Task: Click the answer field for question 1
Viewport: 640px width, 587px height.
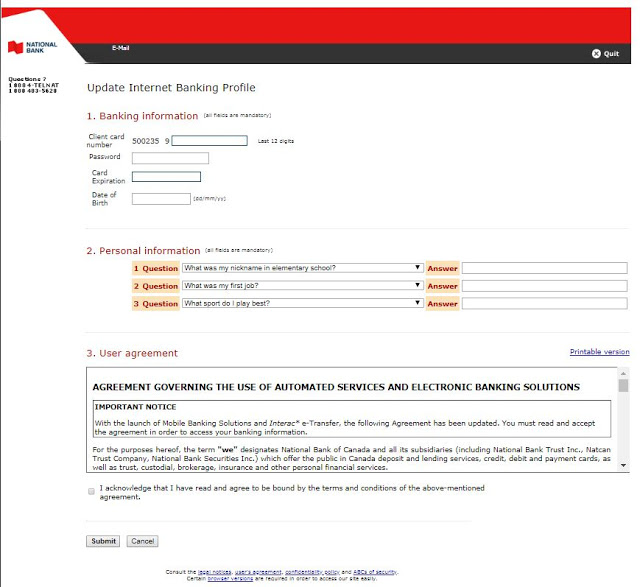Action: point(544,268)
